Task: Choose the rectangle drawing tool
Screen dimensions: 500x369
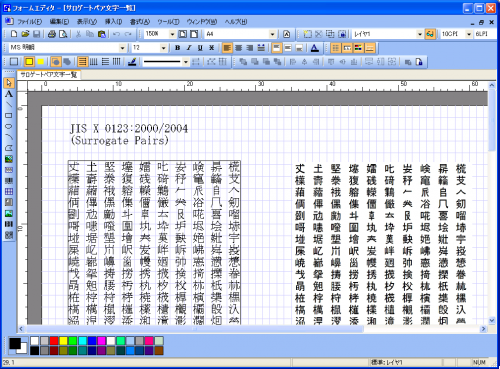Action: (9, 116)
